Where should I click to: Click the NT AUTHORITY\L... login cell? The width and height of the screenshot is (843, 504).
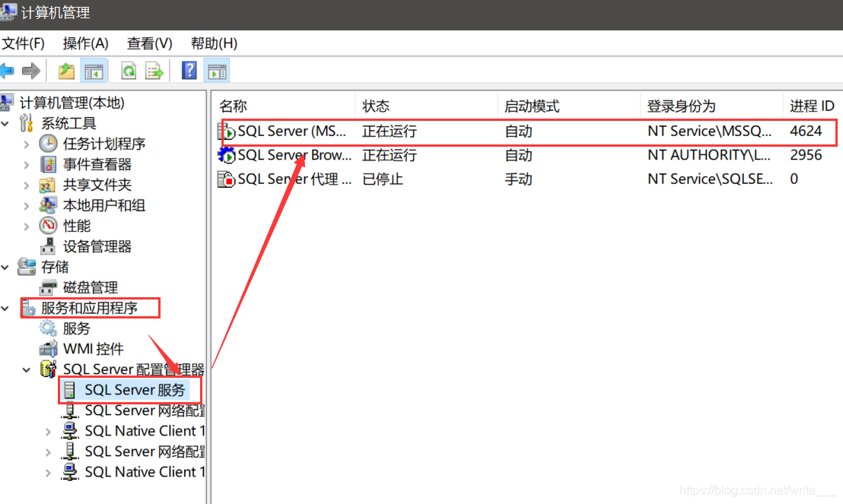708,155
